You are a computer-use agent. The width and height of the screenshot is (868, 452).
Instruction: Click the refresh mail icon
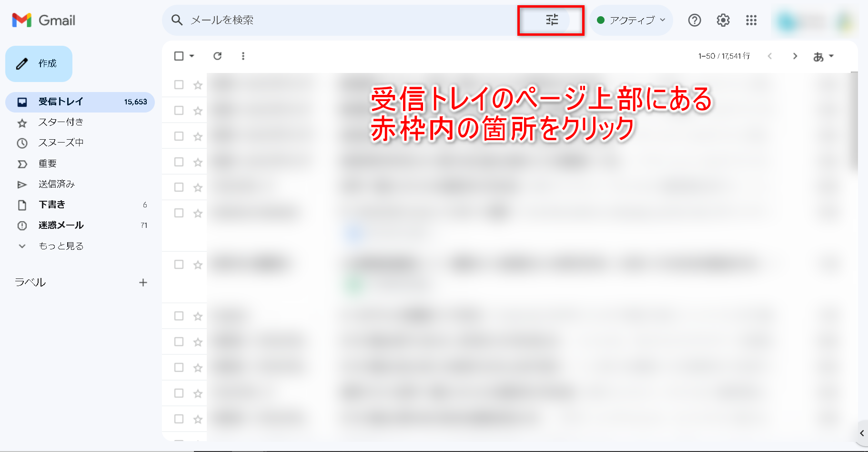pyautogui.click(x=217, y=56)
